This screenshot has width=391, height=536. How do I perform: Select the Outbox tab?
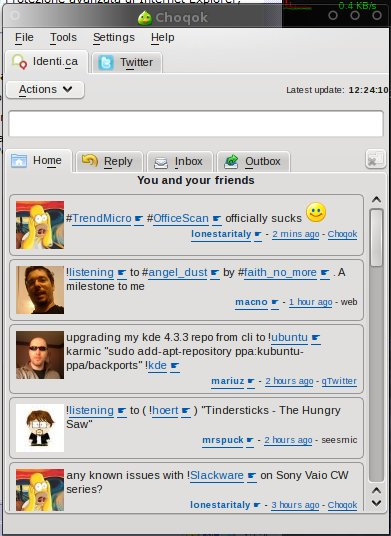coord(253,161)
